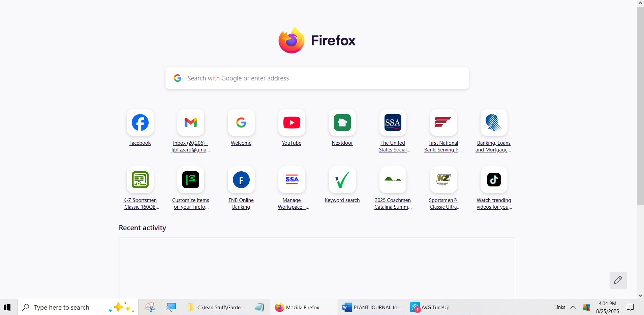Open the Nextdoor shortcut icon
This screenshot has height=315, width=644.
coord(342,123)
